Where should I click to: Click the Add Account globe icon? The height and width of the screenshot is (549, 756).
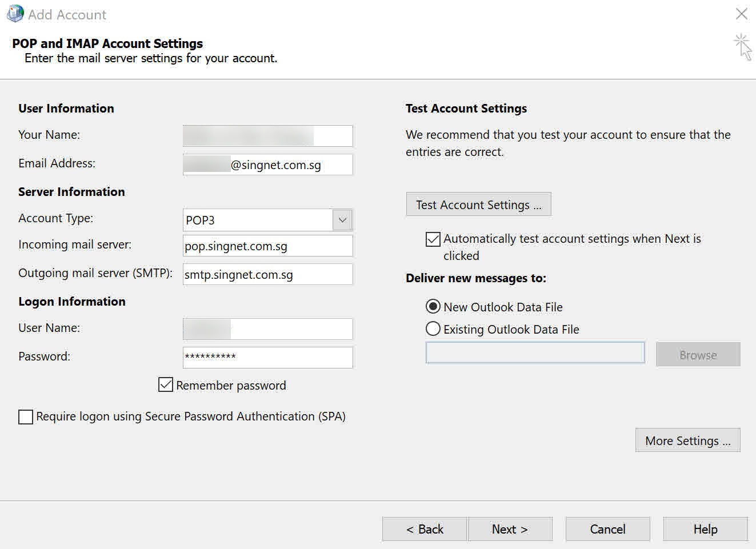tap(15, 14)
